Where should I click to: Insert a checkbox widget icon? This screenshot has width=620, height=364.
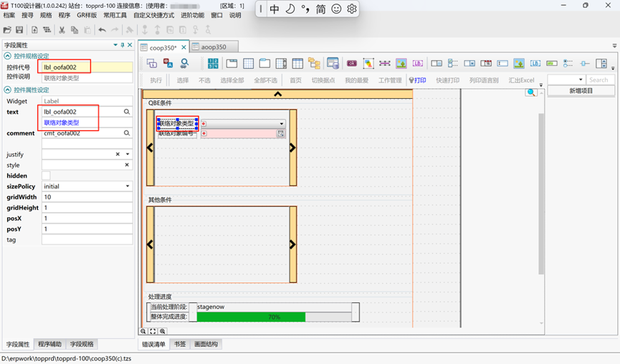pyautogui.click(x=453, y=63)
